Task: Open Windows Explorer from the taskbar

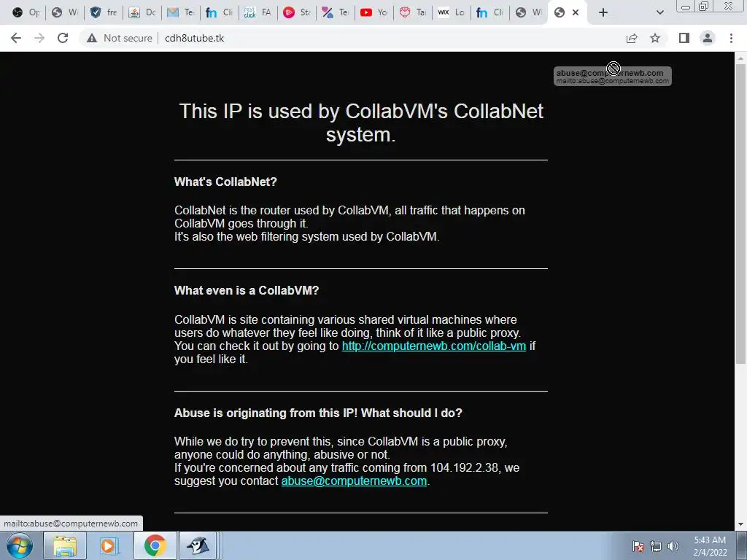Action: (64, 545)
